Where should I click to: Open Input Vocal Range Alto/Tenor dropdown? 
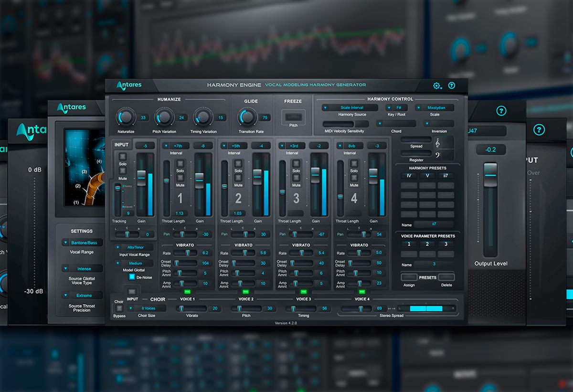(x=134, y=247)
